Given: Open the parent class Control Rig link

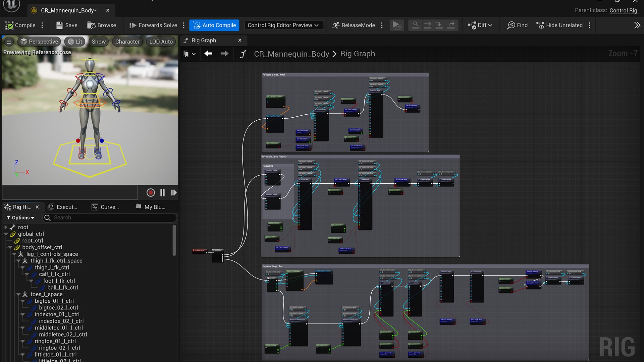Looking at the screenshot, I should [623, 10].
